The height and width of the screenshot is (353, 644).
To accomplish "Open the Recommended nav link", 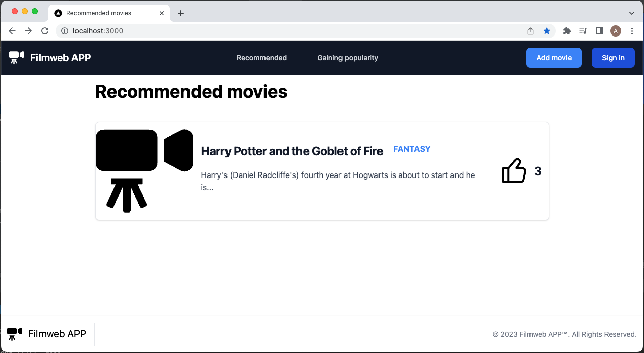I will [x=261, y=58].
